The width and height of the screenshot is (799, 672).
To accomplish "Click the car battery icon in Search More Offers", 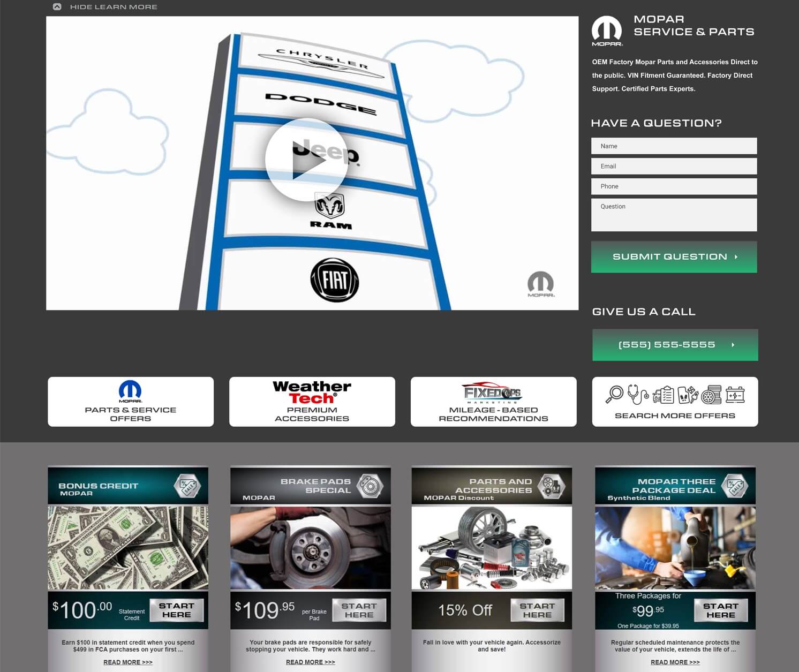I will (735, 395).
